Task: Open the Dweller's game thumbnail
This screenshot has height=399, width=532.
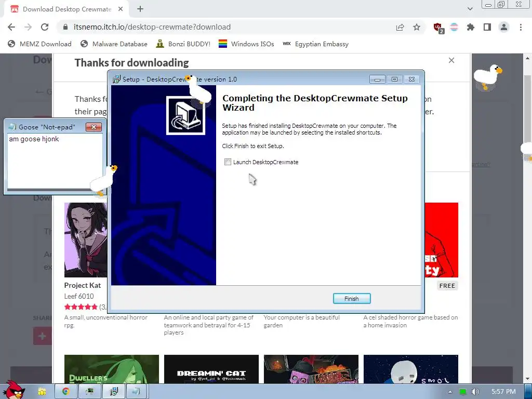Action: [112, 369]
